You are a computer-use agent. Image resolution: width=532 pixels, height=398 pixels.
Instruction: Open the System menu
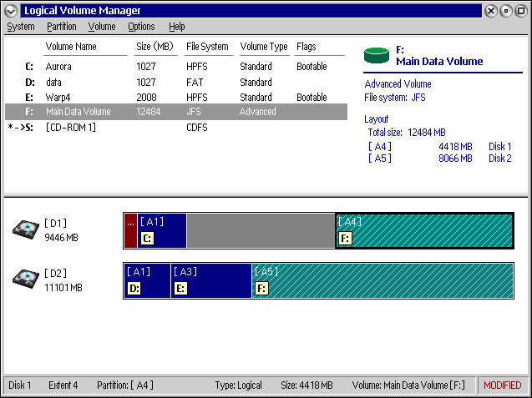(x=21, y=27)
